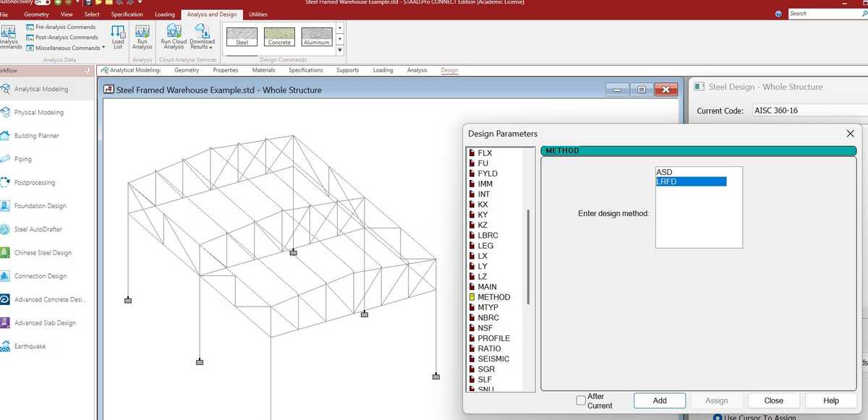Screen dimensions: 868x420
Task: Open the Current Code combo box
Action: coord(809,111)
